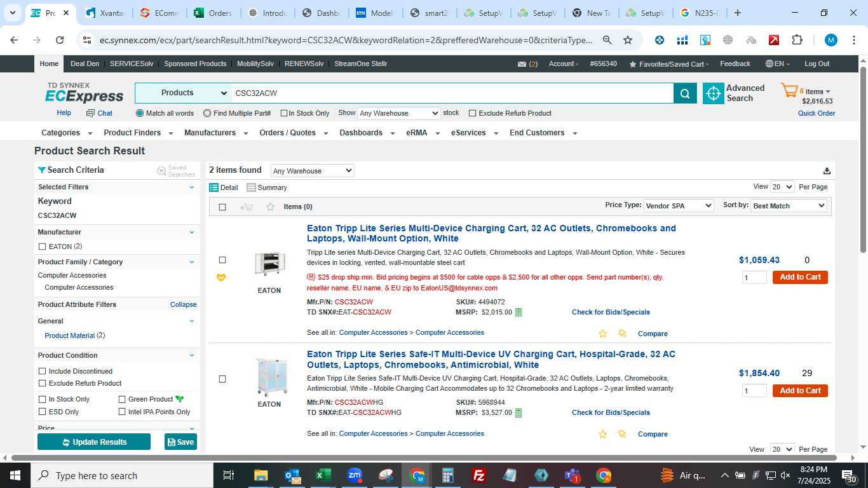Click the add-to-cart icon in Items toolbar
The image size is (868, 488).
[x=247, y=207]
